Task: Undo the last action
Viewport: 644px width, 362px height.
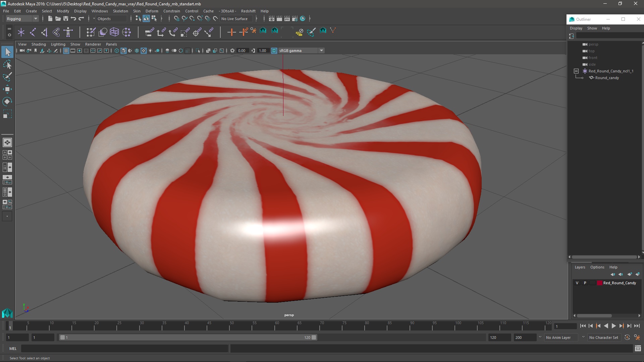Action: click(x=73, y=19)
